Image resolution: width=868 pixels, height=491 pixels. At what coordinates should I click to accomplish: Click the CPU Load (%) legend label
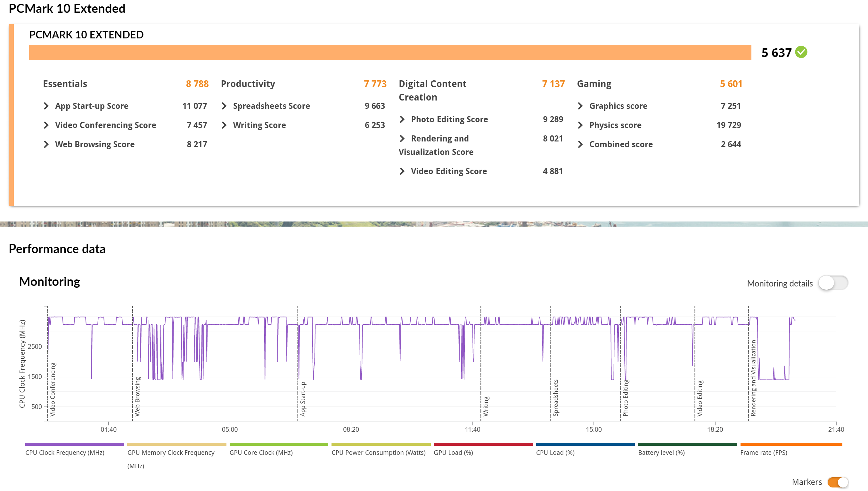tap(555, 453)
